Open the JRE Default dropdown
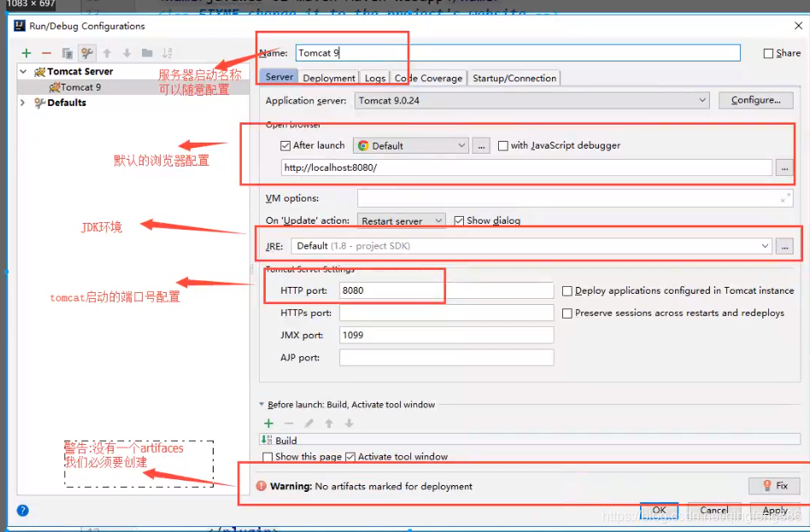 pos(531,246)
